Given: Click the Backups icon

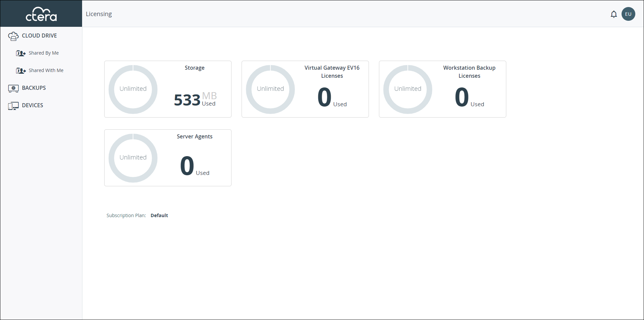Looking at the screenshot, I should pyautogui.click(x=13, y=88).
